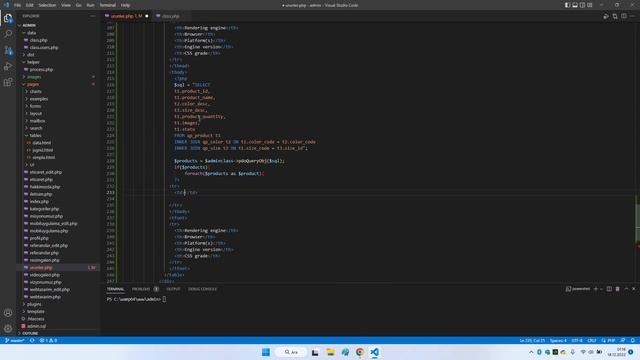Open Chrome from the taskbar
This screenshot has width=640, height=360.
click(360, 352)
